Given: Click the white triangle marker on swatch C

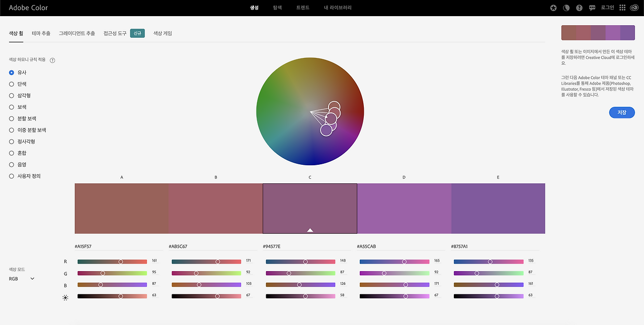Looking at the screenshot, I should click(x=310, y=230).
